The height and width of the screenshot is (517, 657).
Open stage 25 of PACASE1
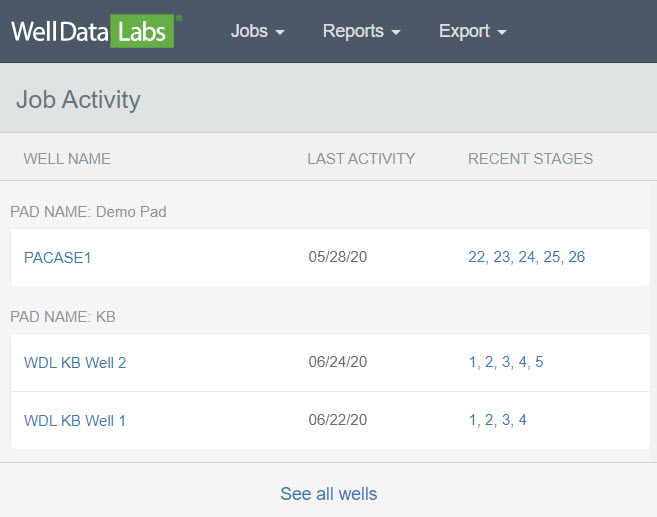click(552, 257)
